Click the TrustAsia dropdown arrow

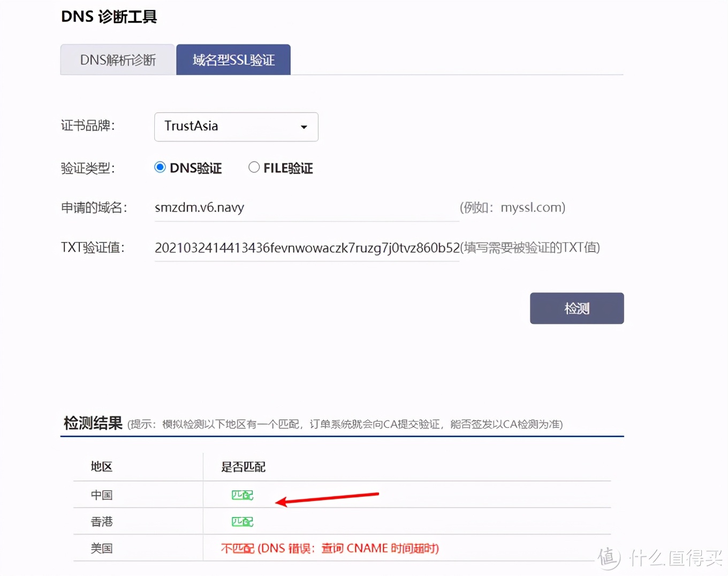pyautogui.click(x=304, y=127)
